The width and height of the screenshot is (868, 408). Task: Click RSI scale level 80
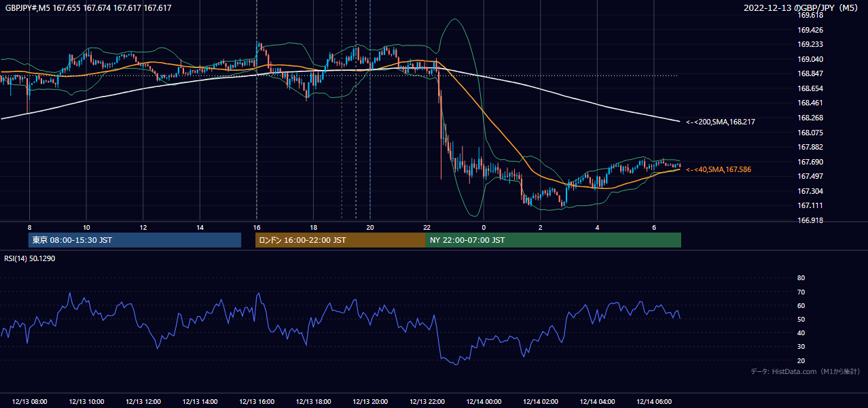(x=801, y=278)
